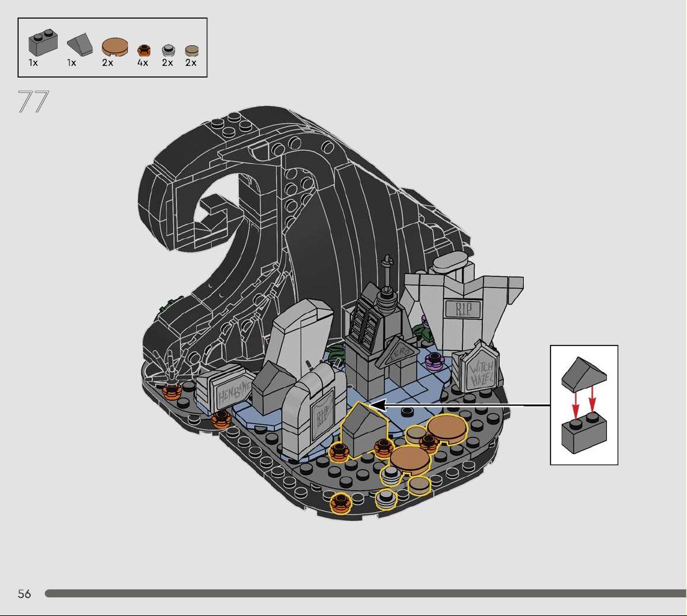Select the gray slope piece in parts list
The image size is (687, 616).
click(79, 44)
